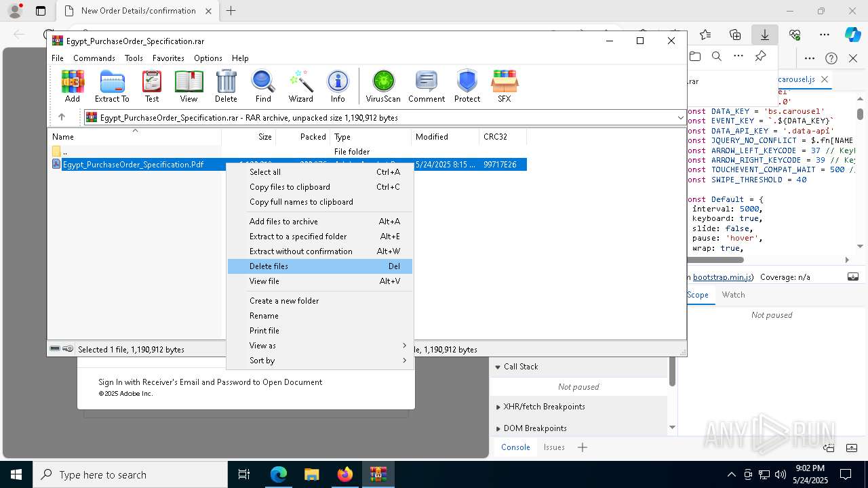Open Task View on the taskbar

[x=244, y=474]
